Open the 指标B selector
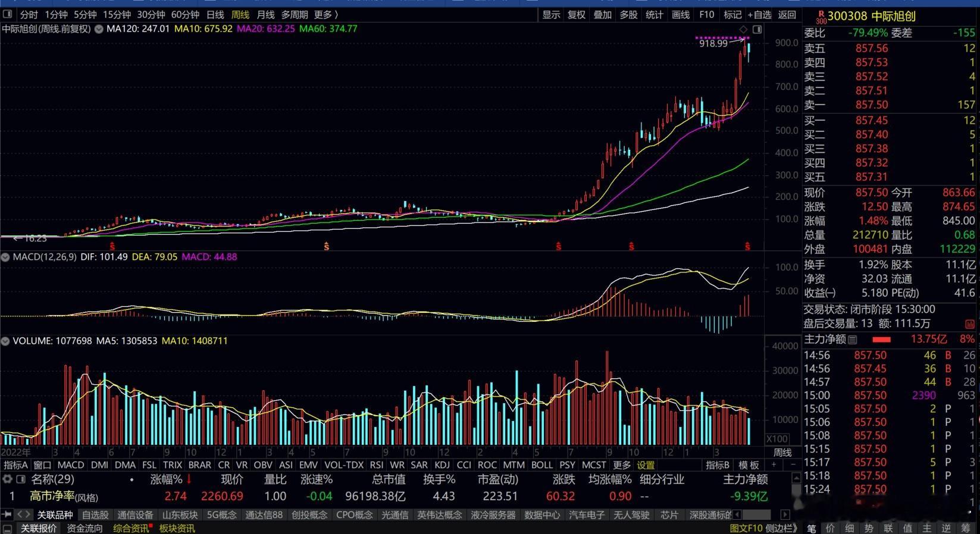Screen dimensions: 980x534 [x=718, y=465]
